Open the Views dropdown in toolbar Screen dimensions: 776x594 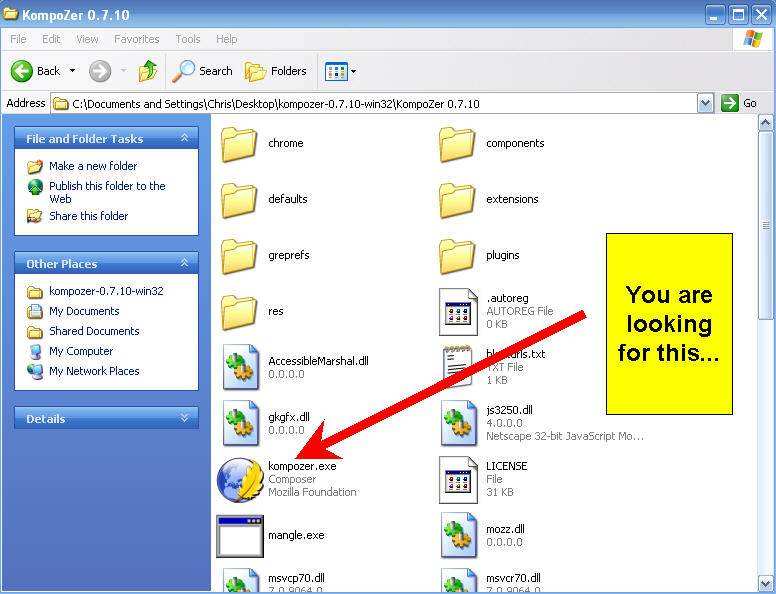pyautogui.click(x=341, y=71)
